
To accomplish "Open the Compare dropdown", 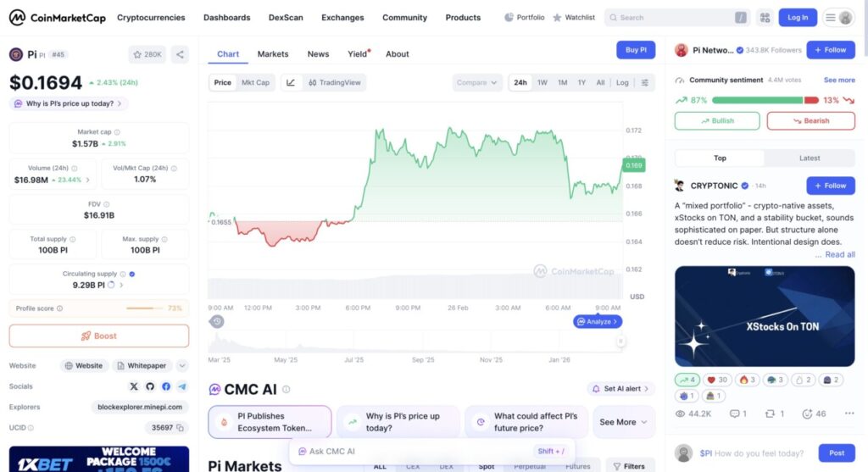I will coord(477,83).
